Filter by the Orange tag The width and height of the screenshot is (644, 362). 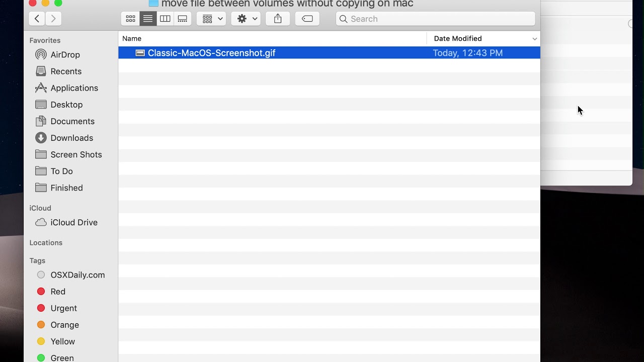point(64,324)
